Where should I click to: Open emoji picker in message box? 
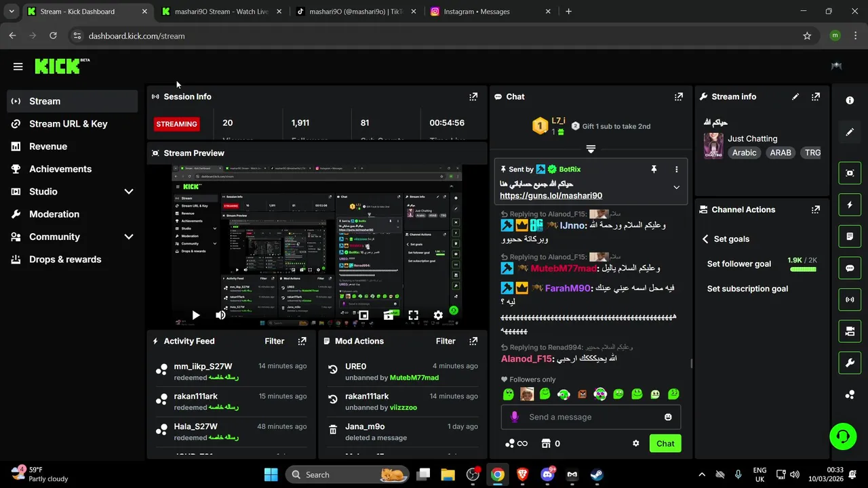tap(668, 417)
